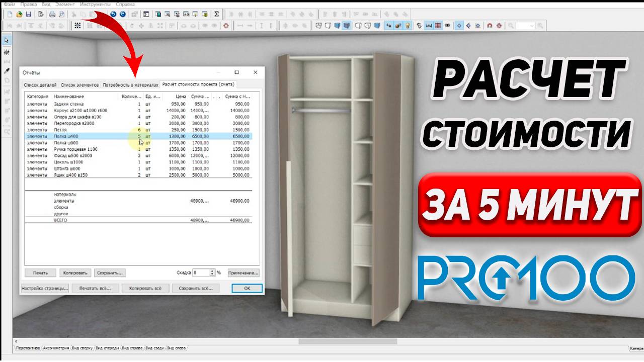Toggle the light bulb lighting icon
Screen dimensions: 644x362
click(408, 25)
